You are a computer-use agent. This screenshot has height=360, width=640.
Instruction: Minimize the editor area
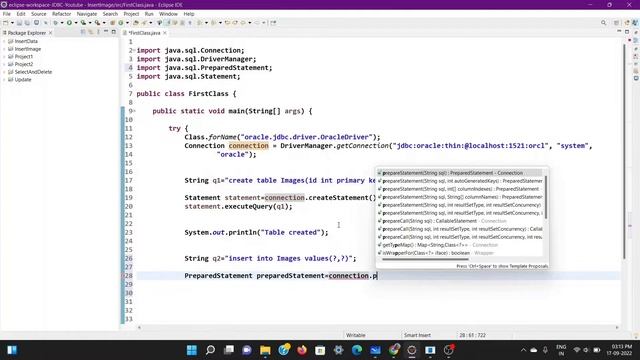pos(619,31)
